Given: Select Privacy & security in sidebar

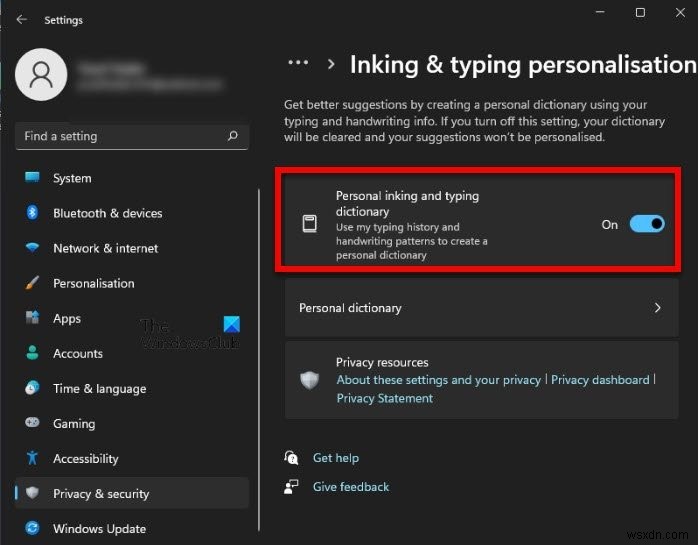Looking at the screenshot, I should pos(131,493).
